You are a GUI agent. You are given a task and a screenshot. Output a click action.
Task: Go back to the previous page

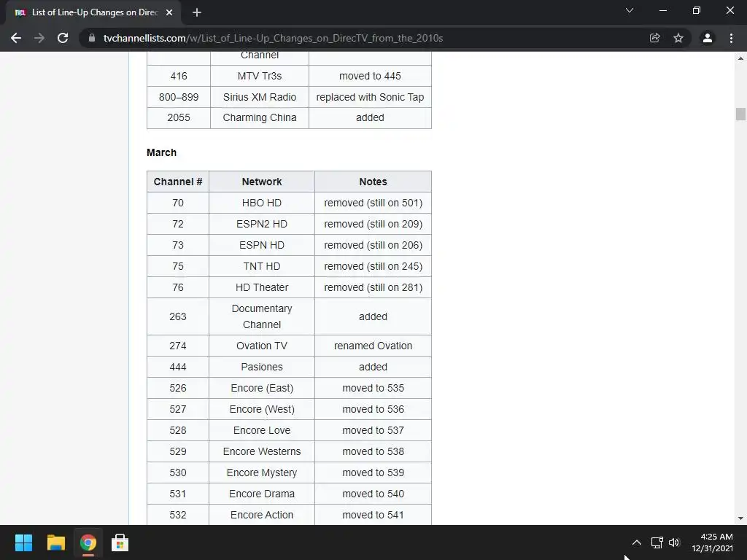click(16, 38)
